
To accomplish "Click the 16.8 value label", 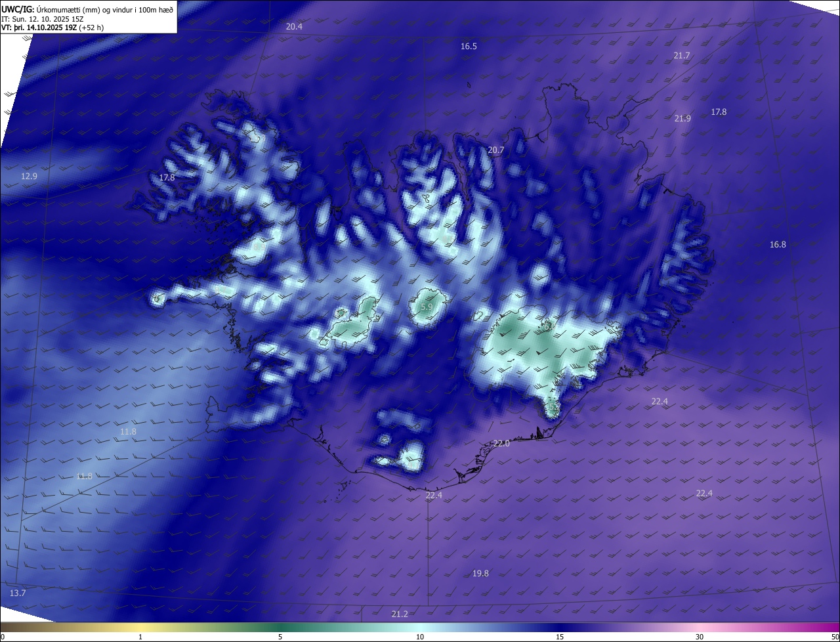I will coord(778,245).
